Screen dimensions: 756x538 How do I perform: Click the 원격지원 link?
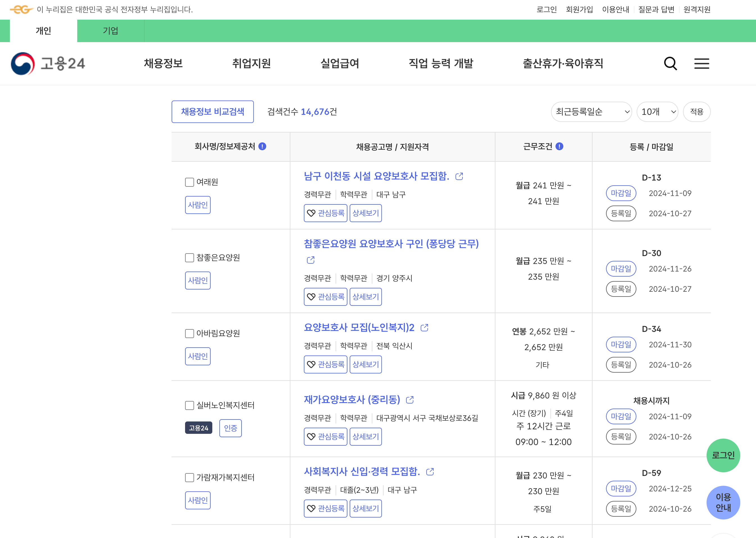[x=697, y=10]
